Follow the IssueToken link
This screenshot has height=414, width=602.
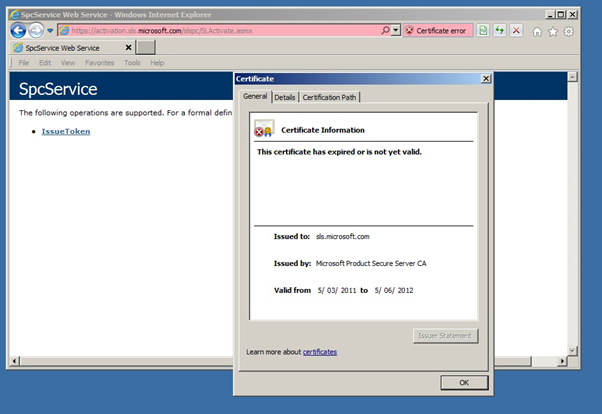(x=64, y=131)
